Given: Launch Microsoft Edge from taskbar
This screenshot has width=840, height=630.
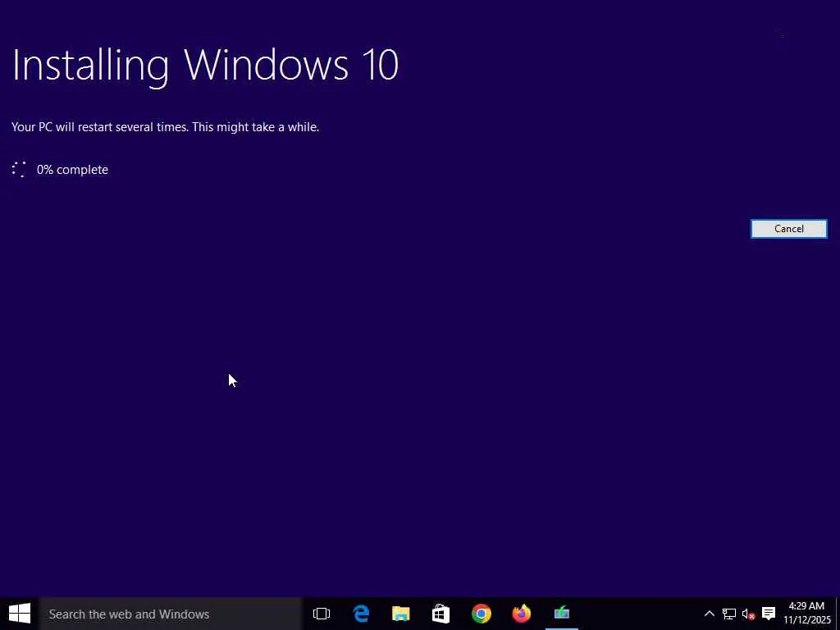Looking at the screenshot, I should (x=361, y=614).
